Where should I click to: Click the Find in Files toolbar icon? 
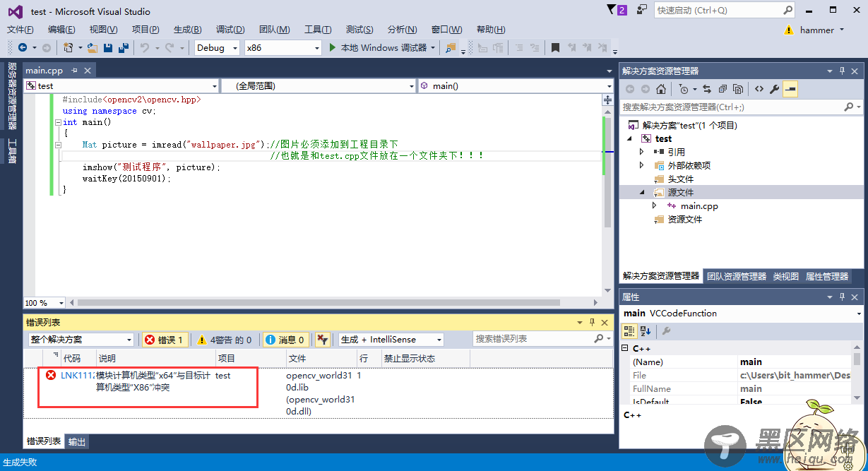[x=451, y=47]
